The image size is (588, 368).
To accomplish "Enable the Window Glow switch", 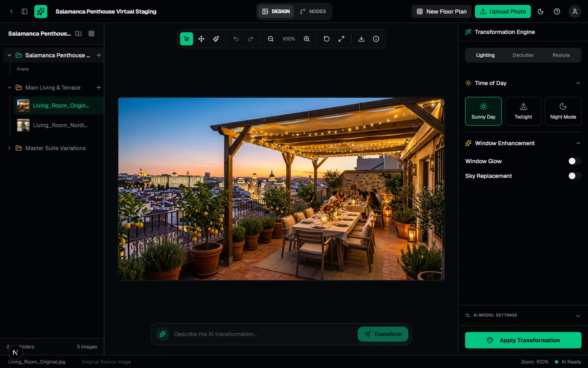I will click(575, 161).
